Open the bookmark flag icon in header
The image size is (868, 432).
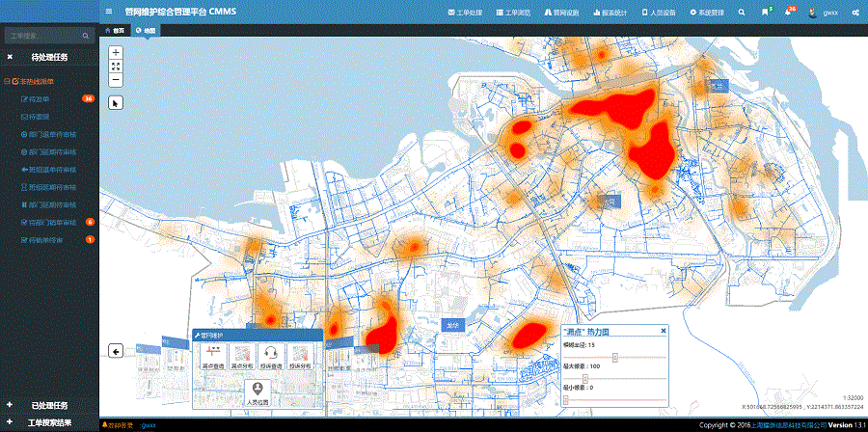click(765, 13)
